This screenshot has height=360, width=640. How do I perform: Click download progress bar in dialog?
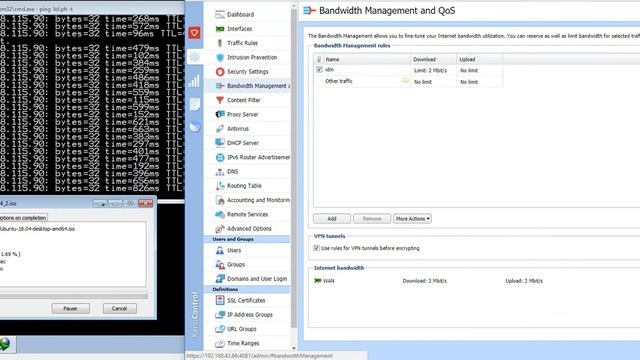coord(73,295)
